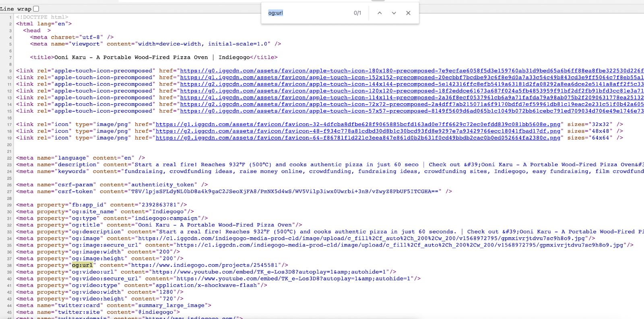Click sizes="32x32" attribute text
The height and width of the screenshot is (319, 644).
point(590,124)
